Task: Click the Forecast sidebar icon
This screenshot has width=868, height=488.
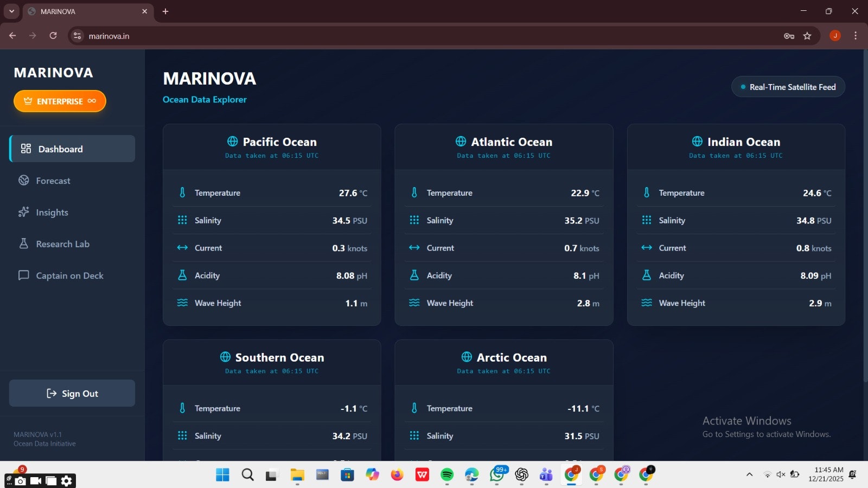Action: pyautogui.click(x=24, y=180)
